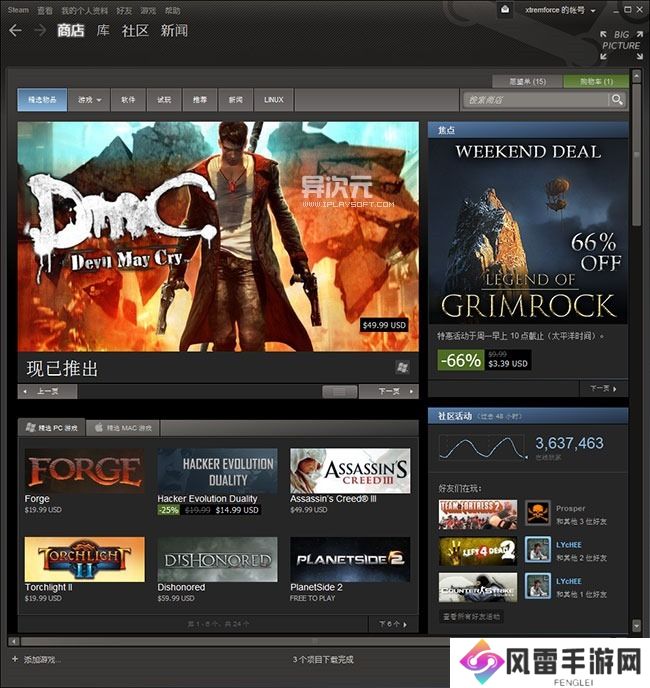Open the inbox envelope icon
650x688 pixels.
[505, 10]
